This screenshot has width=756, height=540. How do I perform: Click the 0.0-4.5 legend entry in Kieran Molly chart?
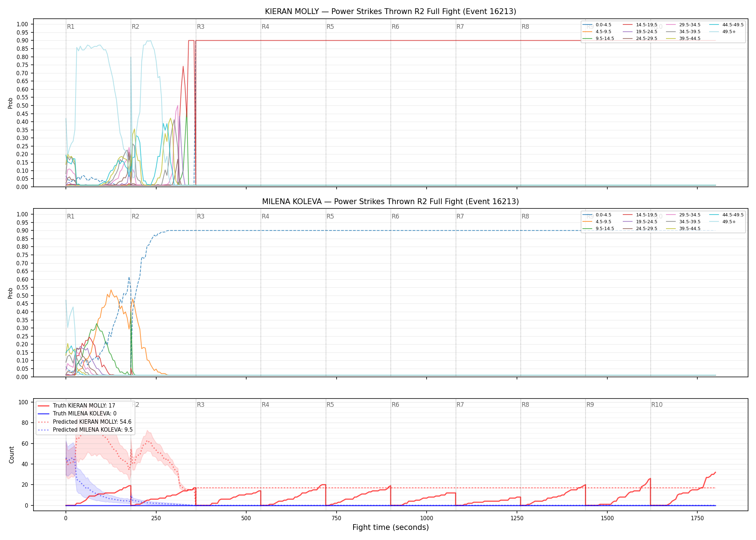(x=597, y=25)
